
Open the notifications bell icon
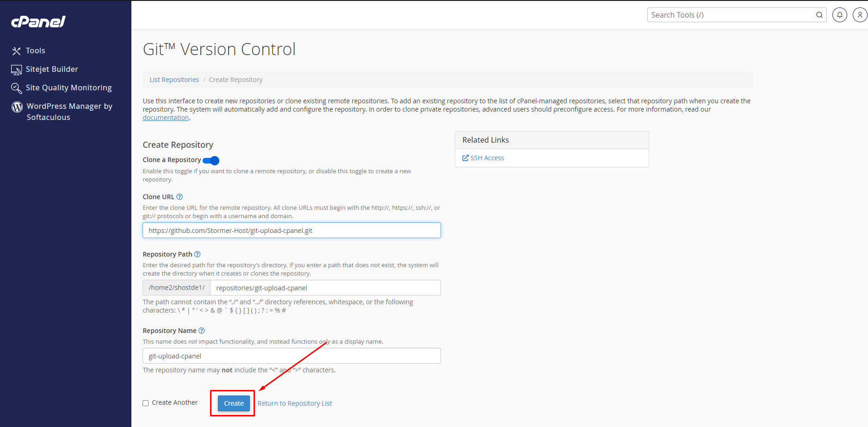[840, 15]
